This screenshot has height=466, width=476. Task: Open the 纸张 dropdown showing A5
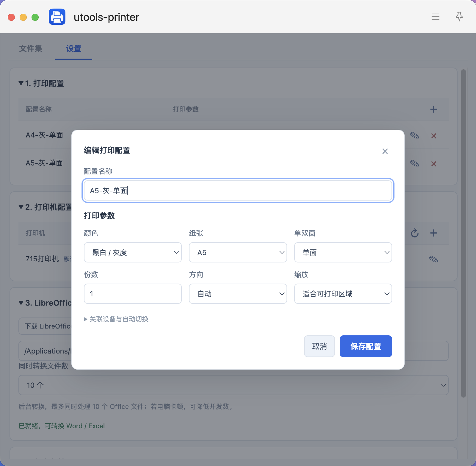pos(238,252)
